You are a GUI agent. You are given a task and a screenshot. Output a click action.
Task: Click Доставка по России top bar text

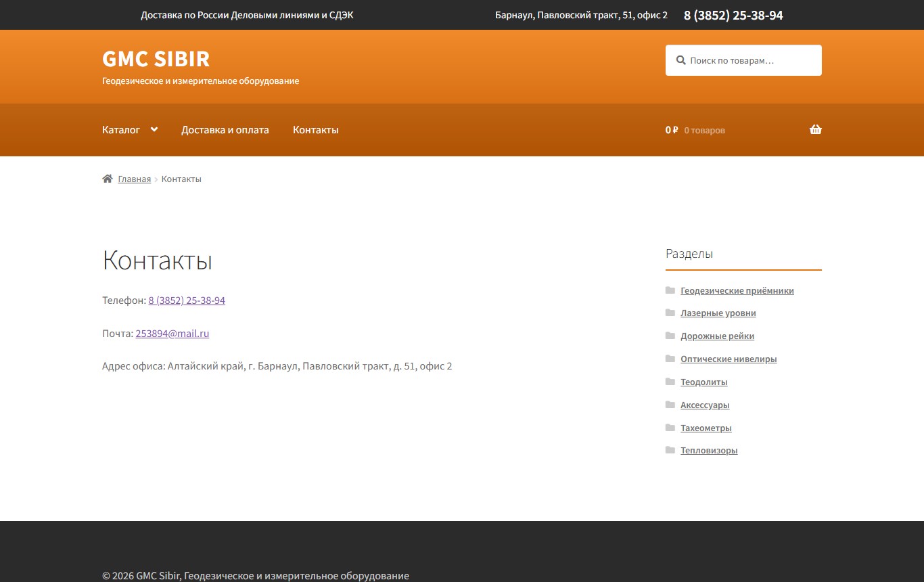point(247,15)
